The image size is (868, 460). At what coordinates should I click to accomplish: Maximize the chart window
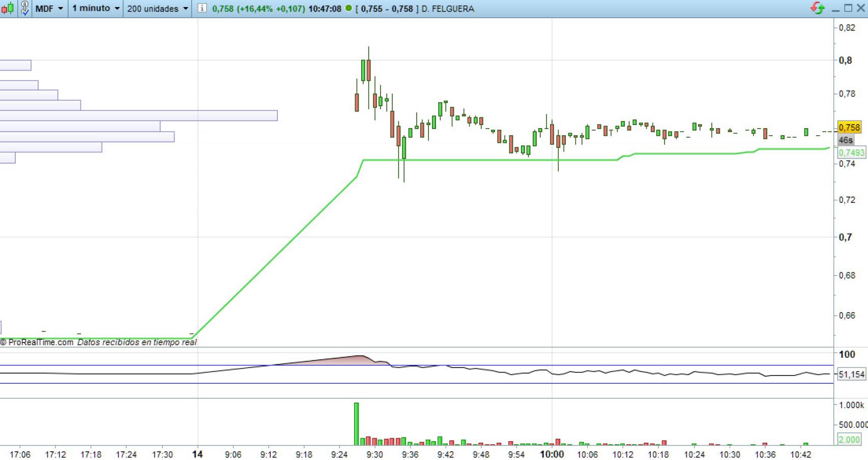tap(848, 8)
